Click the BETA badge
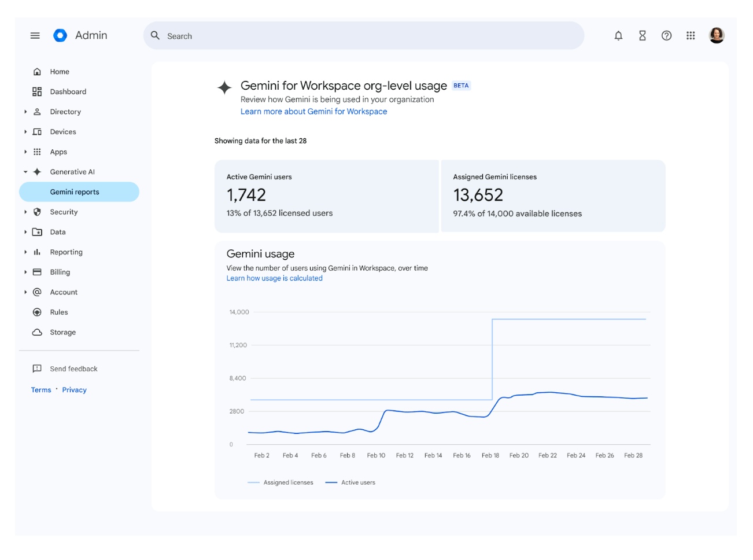This screenshot has height=560, width=753. (461, 86)
